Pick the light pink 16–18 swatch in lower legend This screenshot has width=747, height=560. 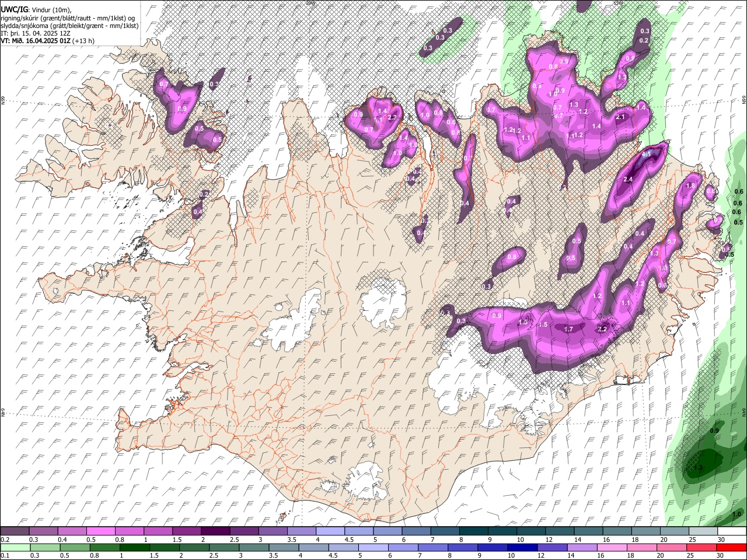(611, 547)
